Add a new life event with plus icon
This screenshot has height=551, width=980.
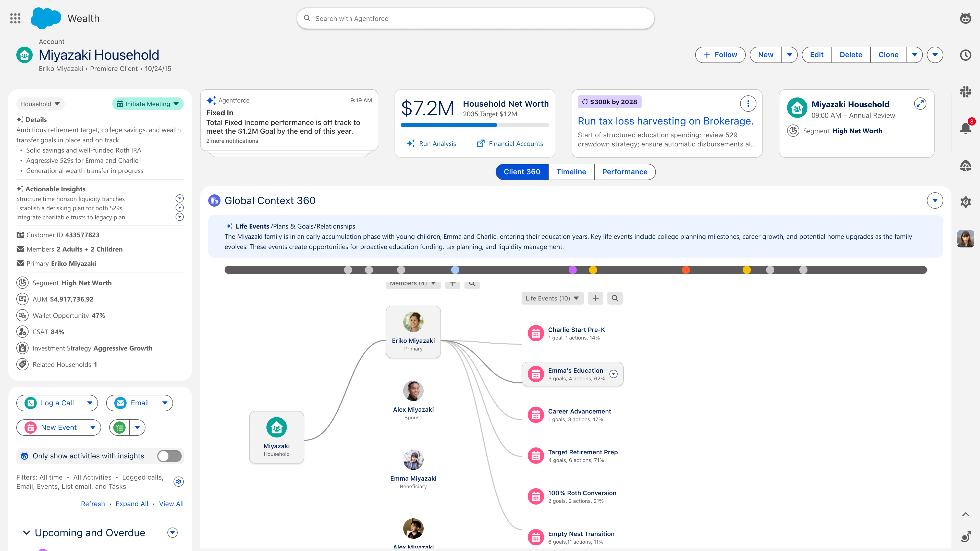tap(595, 298)
